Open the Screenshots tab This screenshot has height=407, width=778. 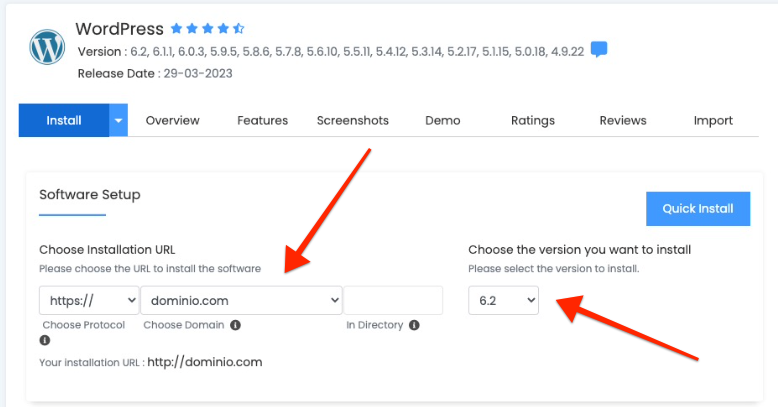[353, 121]
